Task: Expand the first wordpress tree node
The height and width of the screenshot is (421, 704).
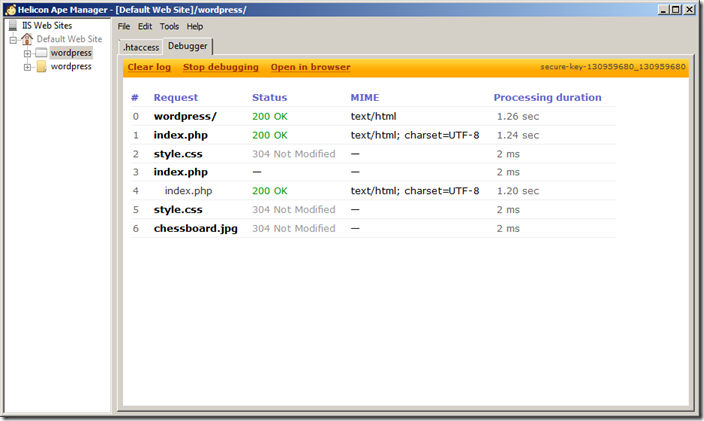Action: 27,53
